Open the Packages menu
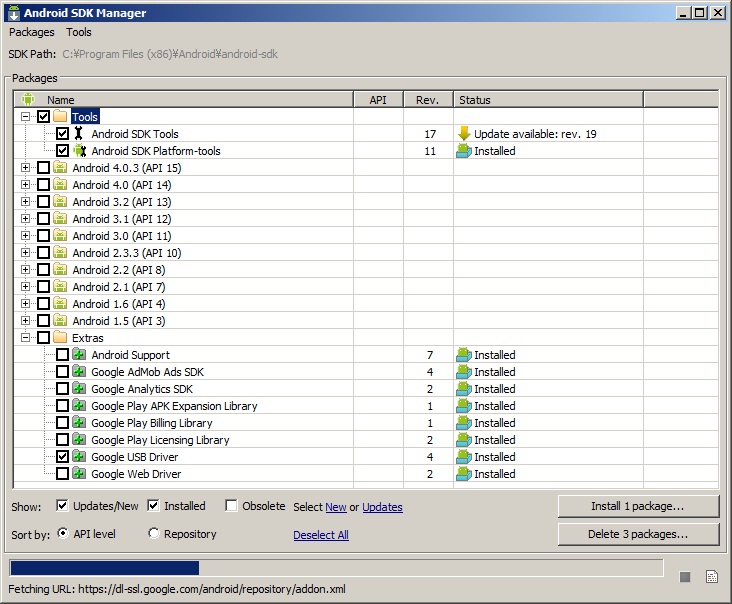The height and width of the screenshot is (604, 732). tap(32, 32)
